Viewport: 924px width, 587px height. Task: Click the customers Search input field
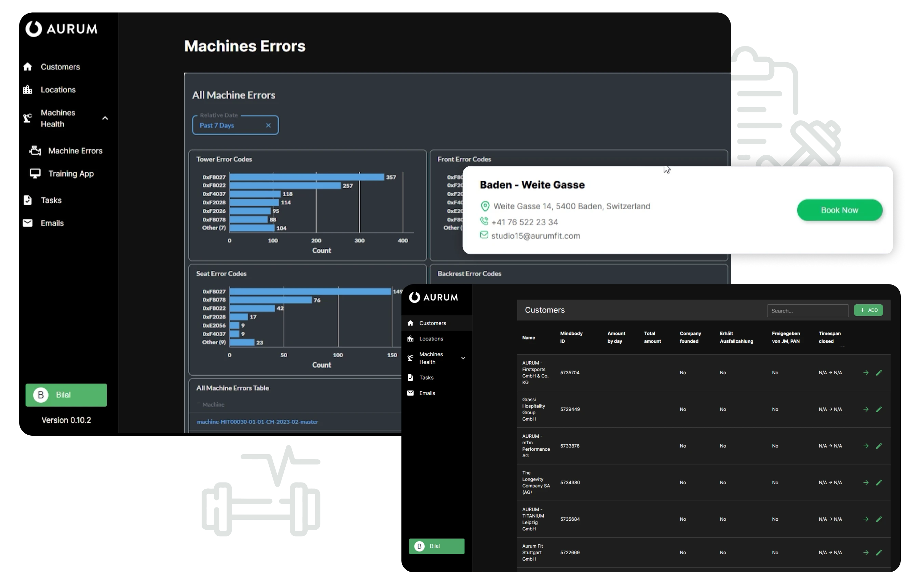pos(808,311)
